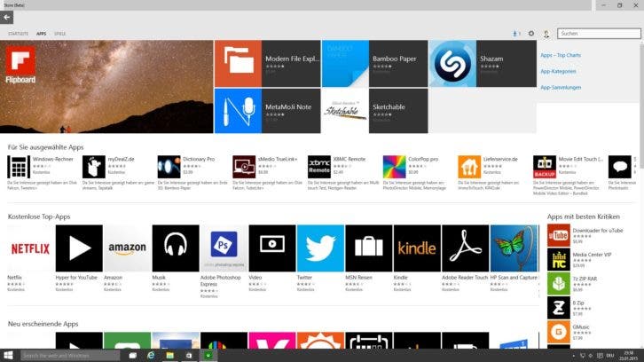Open the user account icon
The image size is (644, 362).
[546, 34]
